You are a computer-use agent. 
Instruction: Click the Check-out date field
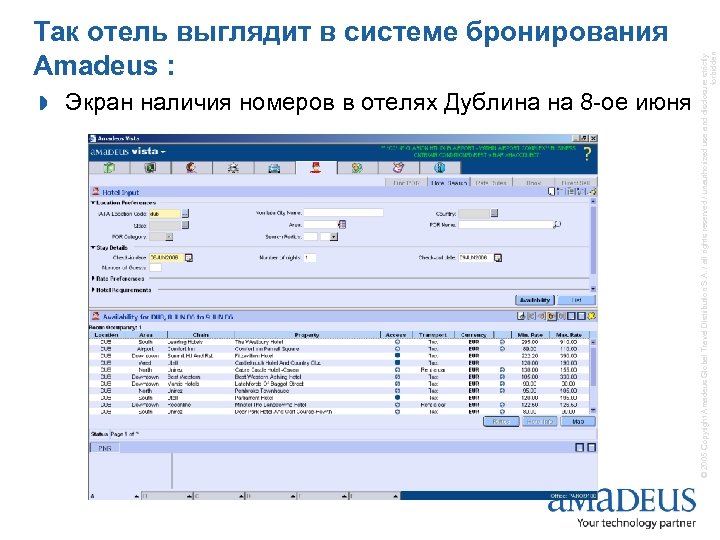coord(475,258)
